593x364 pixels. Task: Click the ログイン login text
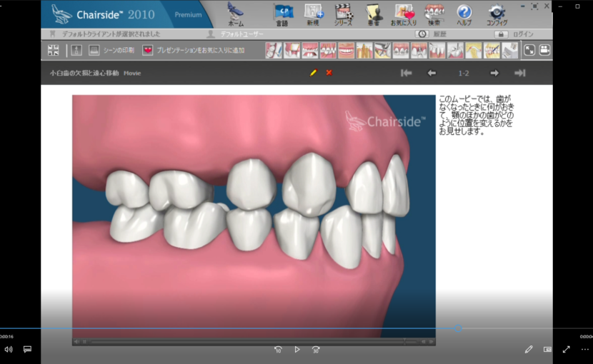tap(523, 34)
